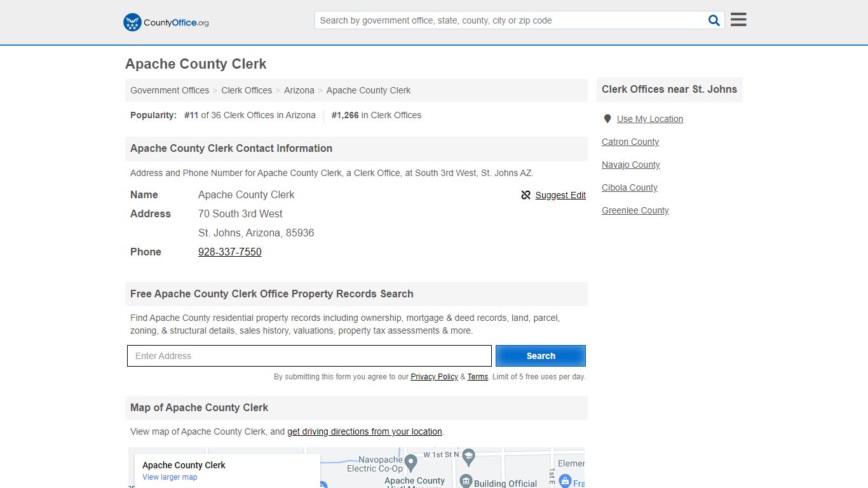Click the blue Search button

(541, 356)
